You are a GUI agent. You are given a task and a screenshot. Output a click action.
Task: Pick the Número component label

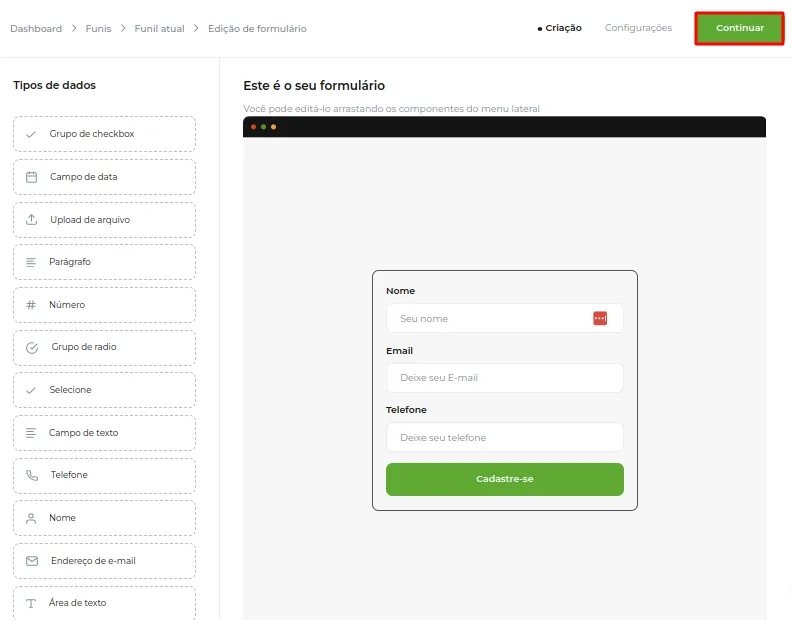point(67,305)
